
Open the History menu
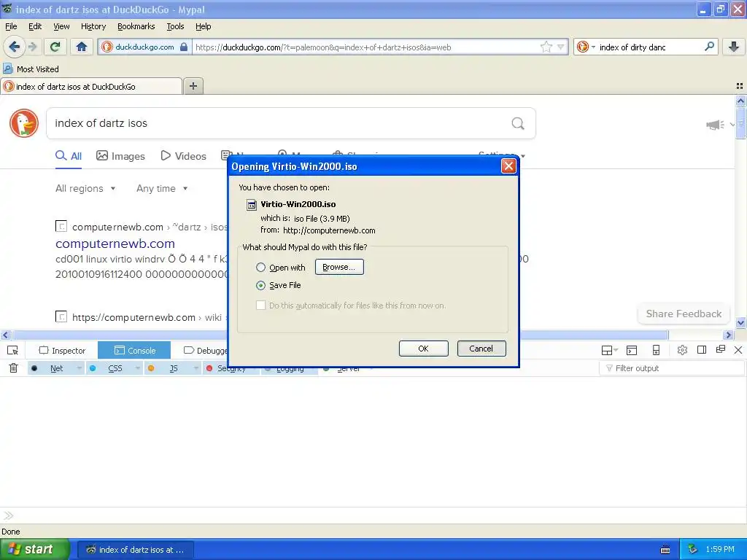pyautogui.click(x=93, y=26)
